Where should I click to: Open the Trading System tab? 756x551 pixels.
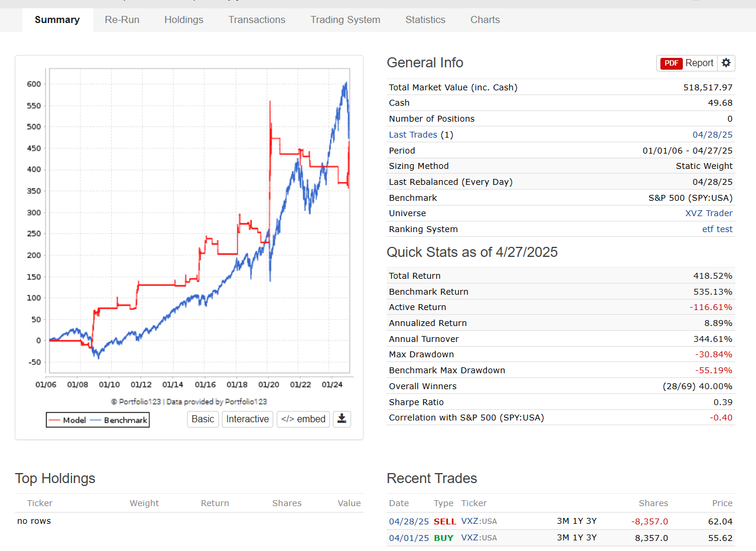point(345,19)
